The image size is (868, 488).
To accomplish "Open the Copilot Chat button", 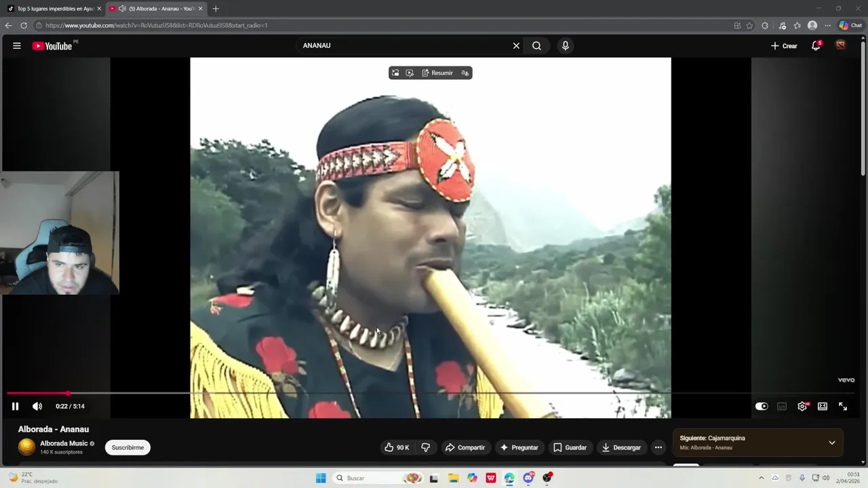I will click(x=850, y=26).
